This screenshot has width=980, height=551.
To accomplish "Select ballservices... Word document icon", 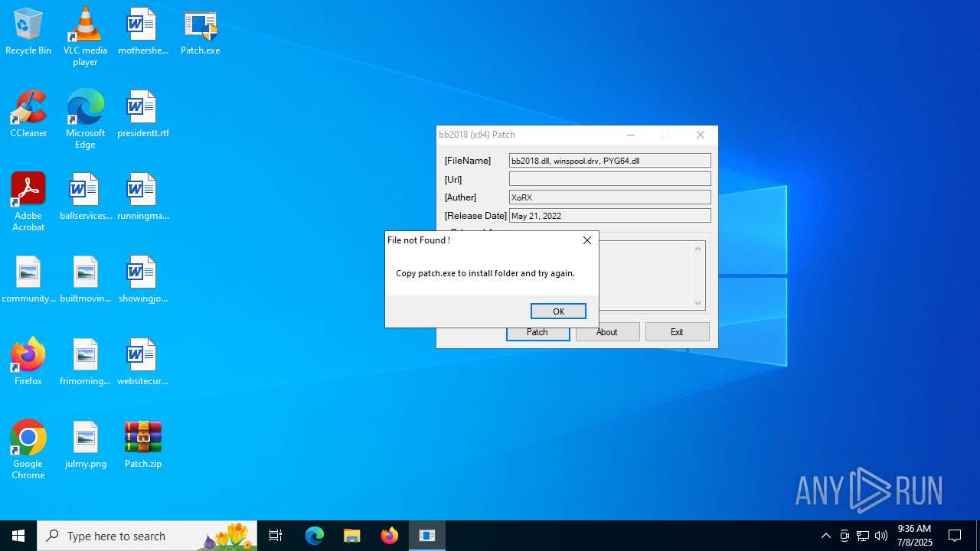I will point(85,197).
